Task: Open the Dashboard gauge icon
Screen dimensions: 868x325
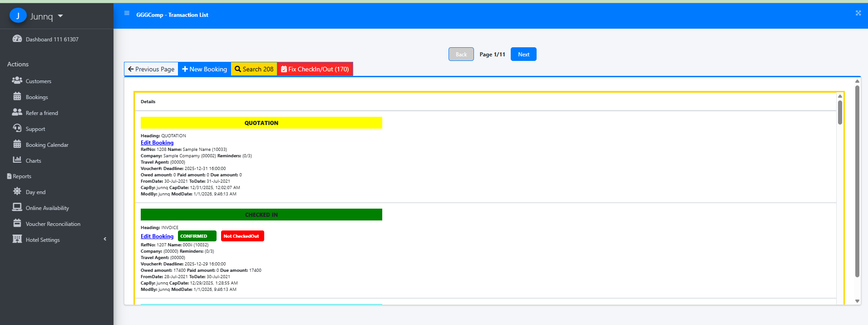Action: (17, 39)
